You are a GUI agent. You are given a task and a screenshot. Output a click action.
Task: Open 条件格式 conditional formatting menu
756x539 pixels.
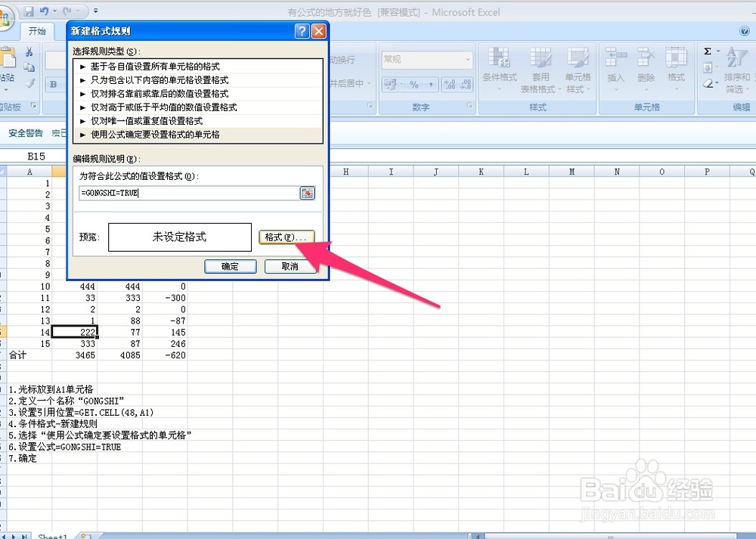(x=500, y=67)
